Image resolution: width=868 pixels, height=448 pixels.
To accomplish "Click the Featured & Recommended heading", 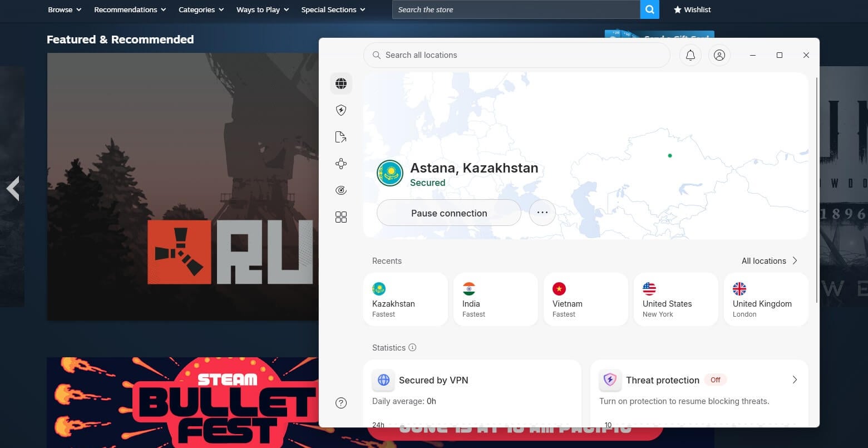I will click(x=120, y=40).
